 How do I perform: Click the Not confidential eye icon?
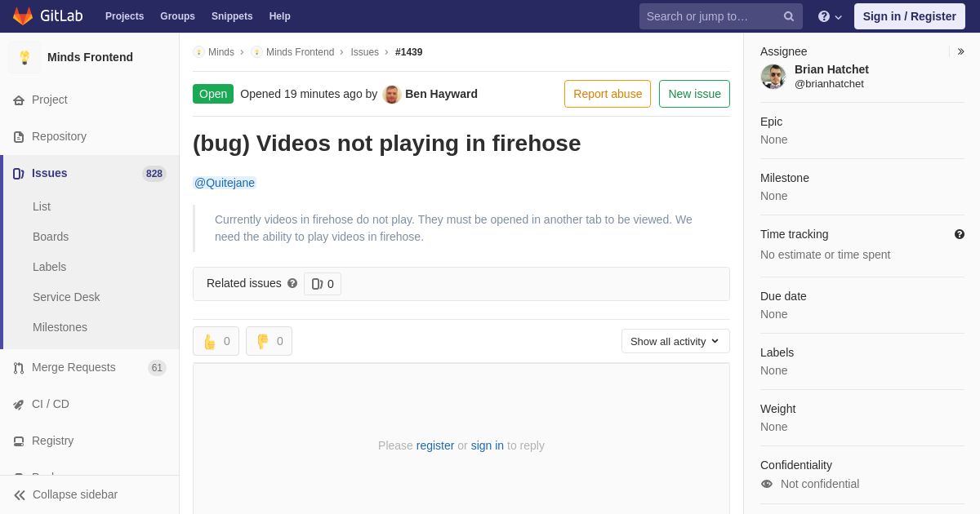[767, 484]
